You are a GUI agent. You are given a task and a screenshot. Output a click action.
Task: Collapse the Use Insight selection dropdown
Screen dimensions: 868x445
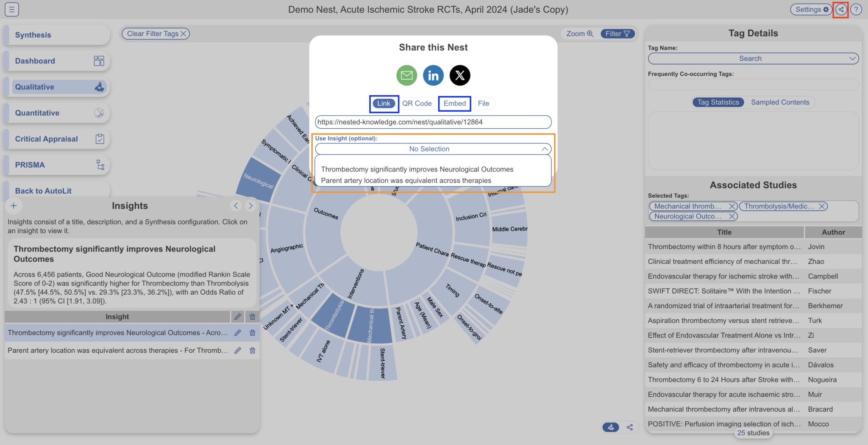(545, 149)
